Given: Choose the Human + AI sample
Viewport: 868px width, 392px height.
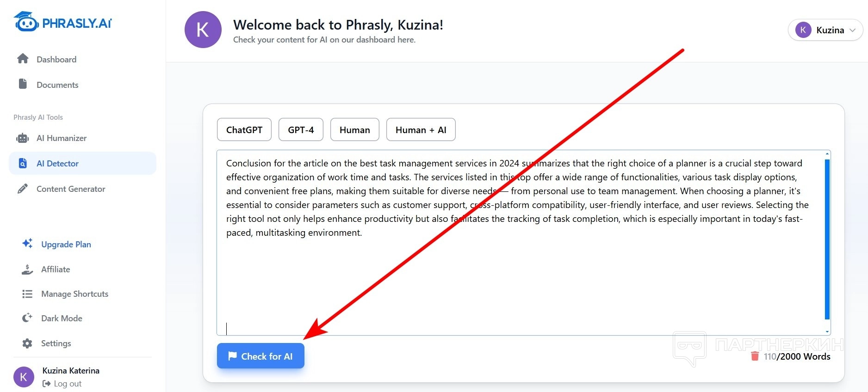Looking at the screenshot, I should tap(421, 130).
